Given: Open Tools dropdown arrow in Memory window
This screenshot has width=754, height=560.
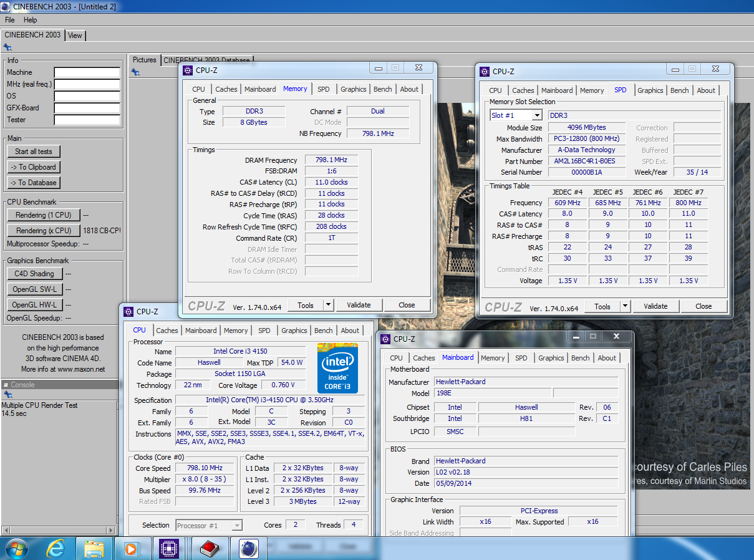Looking at the screenshot, I should tap(329, 305).
